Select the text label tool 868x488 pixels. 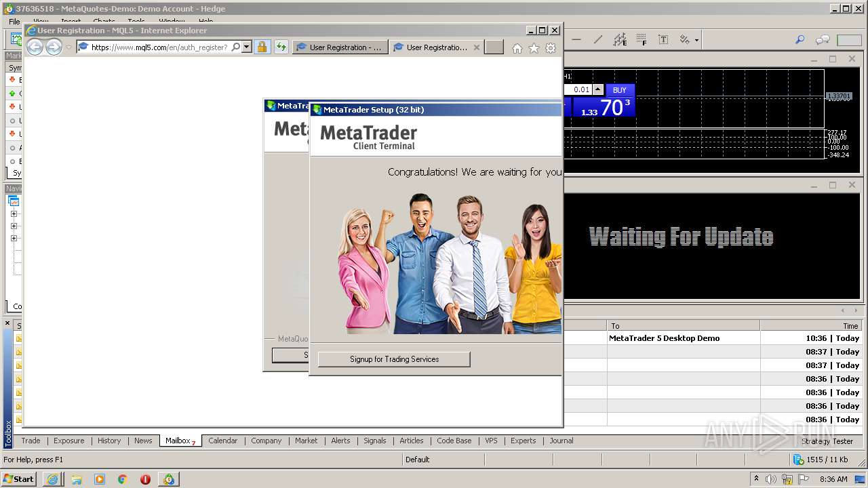tap(663, 40)
